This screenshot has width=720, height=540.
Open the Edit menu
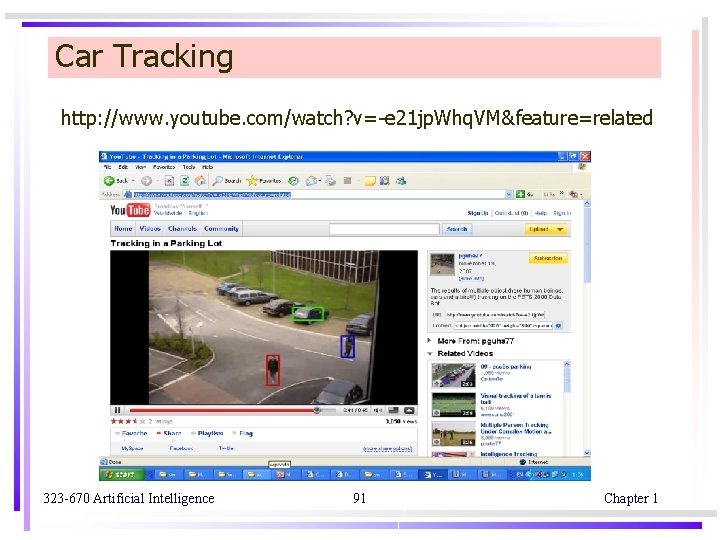[123, 167]
